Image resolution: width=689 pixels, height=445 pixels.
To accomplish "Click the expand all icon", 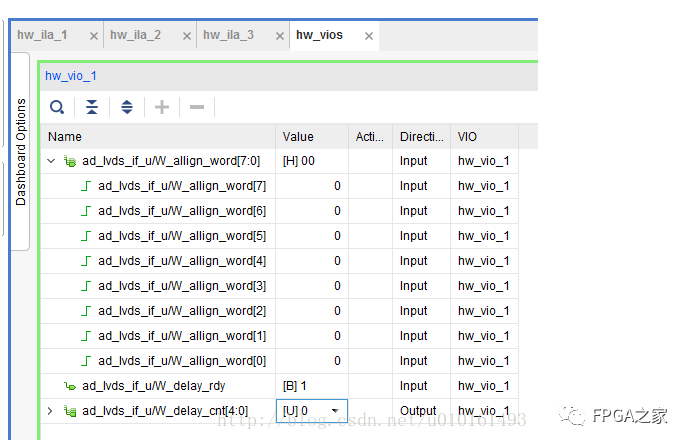I will [x=127, y=107].
